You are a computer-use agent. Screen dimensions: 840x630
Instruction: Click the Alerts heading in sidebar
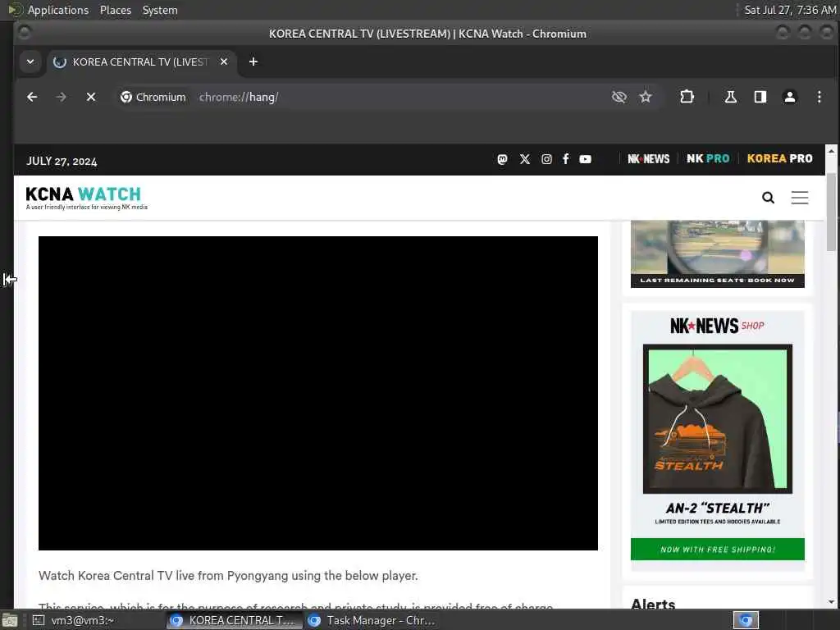point(653,605)
